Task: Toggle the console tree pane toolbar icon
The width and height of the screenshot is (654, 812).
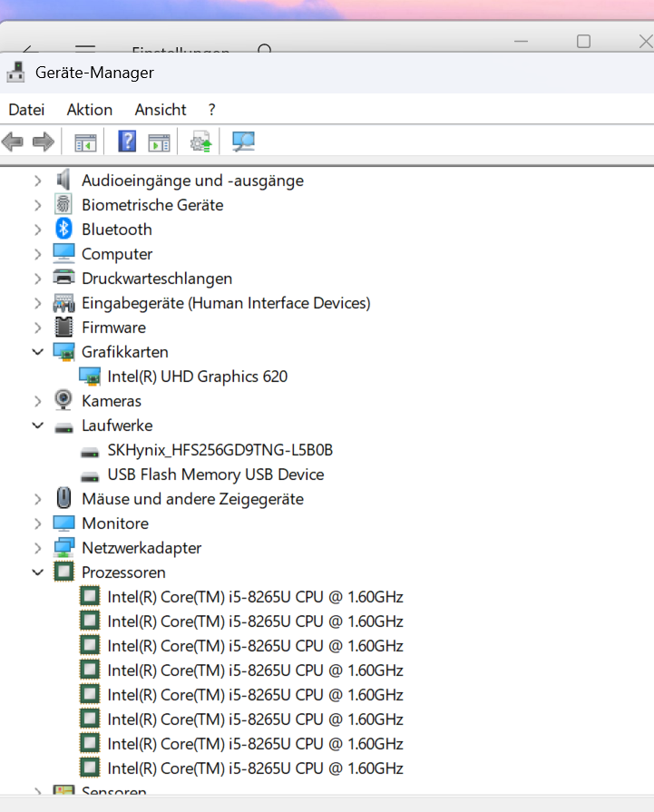Action: tap(85, 142)
